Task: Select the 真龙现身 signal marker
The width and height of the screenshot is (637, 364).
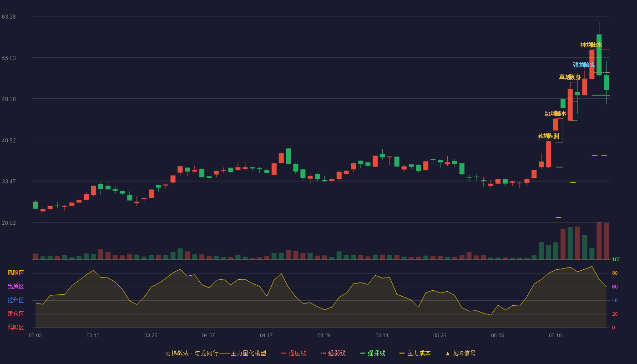Action: (x=570, y=77)
